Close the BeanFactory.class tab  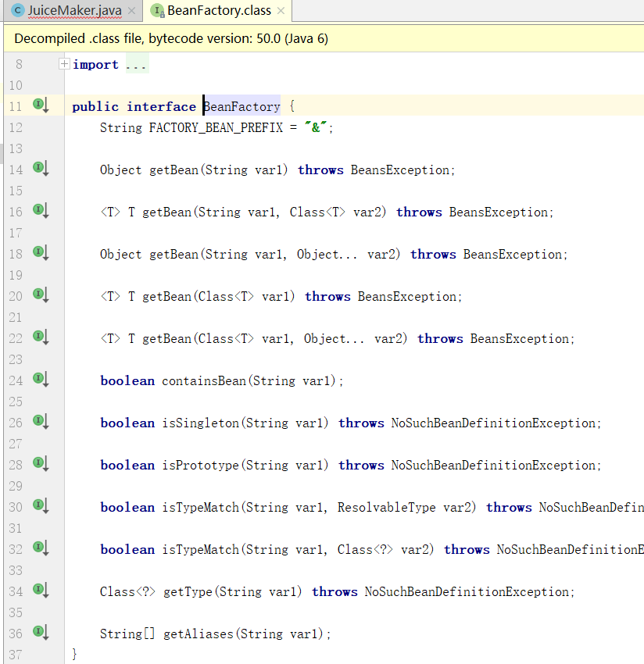(281, 12)
